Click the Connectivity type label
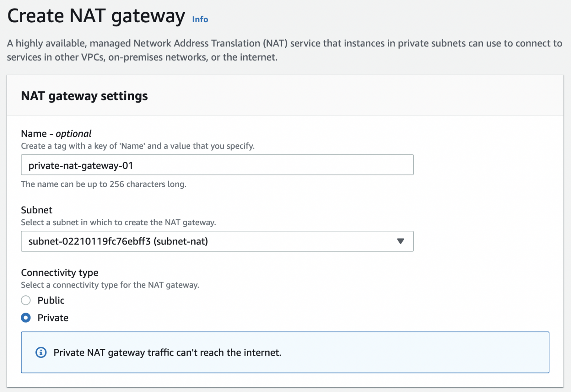 pos(59,272)
